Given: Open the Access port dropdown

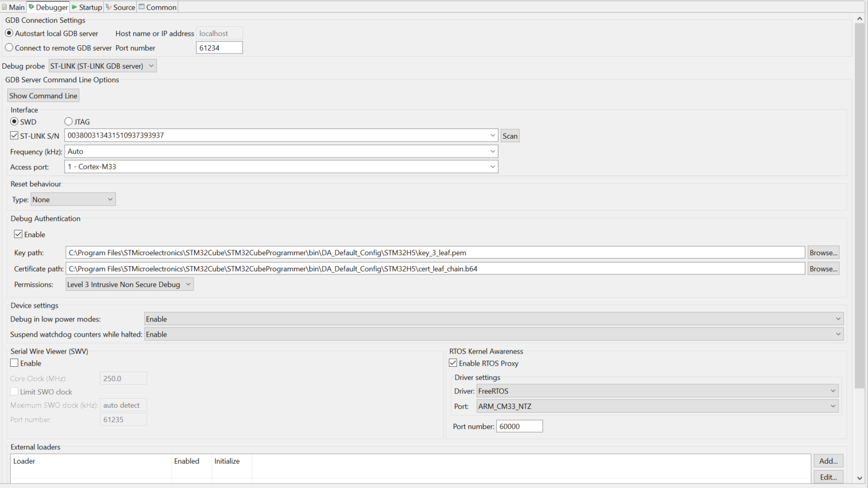Looking at the screenshot, I should [x=492, y=166].
